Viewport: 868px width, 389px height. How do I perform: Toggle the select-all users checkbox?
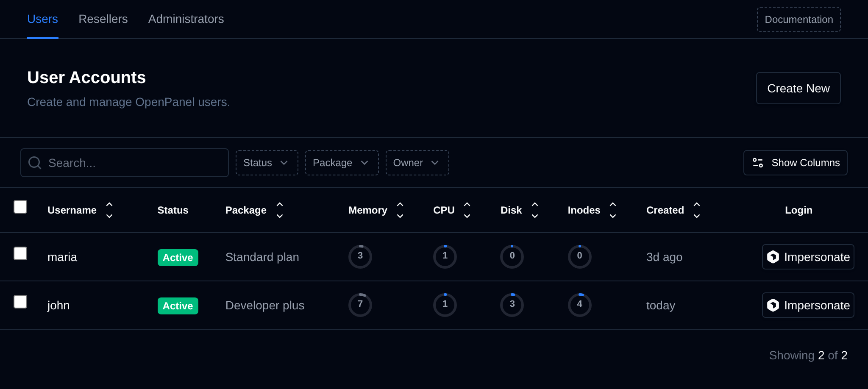pyautogui.click(x=20, y=207)
